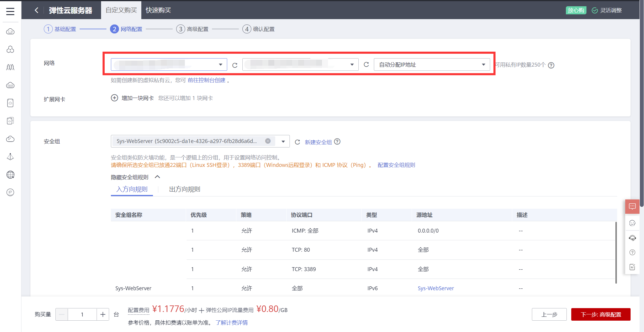Image resolution: width=644 pixels, height=332 pixels.
Task: Open the auto scaling wave icon in the sidebar
Action: tap(10, 67)
